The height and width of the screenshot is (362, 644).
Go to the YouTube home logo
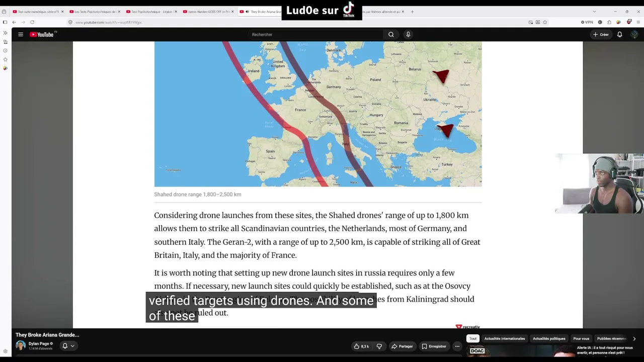pos(42,34)
